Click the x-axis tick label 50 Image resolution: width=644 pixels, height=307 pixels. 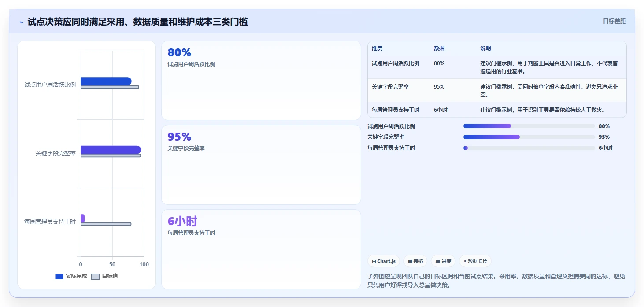coord(112,264)
